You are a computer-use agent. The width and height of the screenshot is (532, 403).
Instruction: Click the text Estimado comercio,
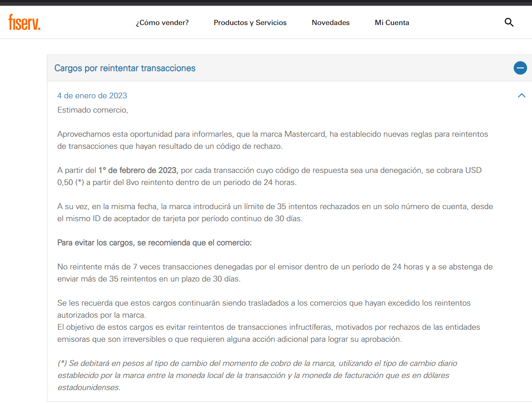pyautogui.click(x=93, y=110)
